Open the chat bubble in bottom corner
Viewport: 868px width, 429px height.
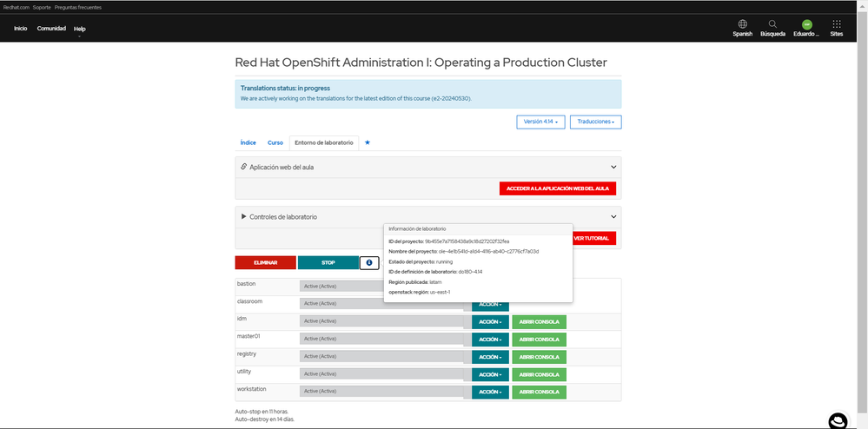tap(837, 421)
